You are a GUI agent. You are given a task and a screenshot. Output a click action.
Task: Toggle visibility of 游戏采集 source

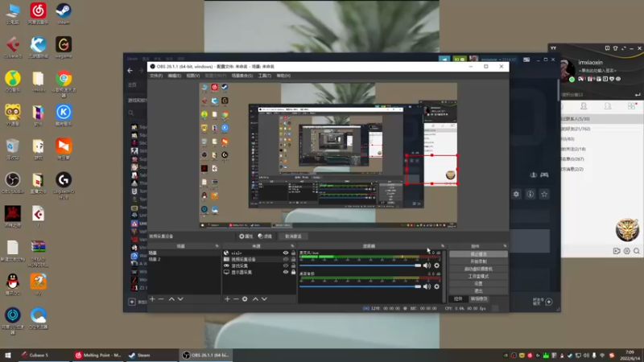tap(286, 265)
